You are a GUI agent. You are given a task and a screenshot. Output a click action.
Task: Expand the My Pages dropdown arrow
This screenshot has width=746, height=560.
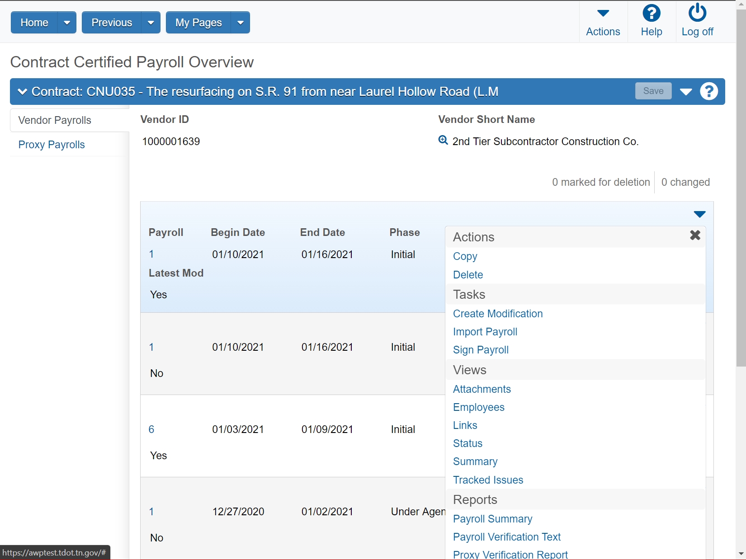click(241, 23)
